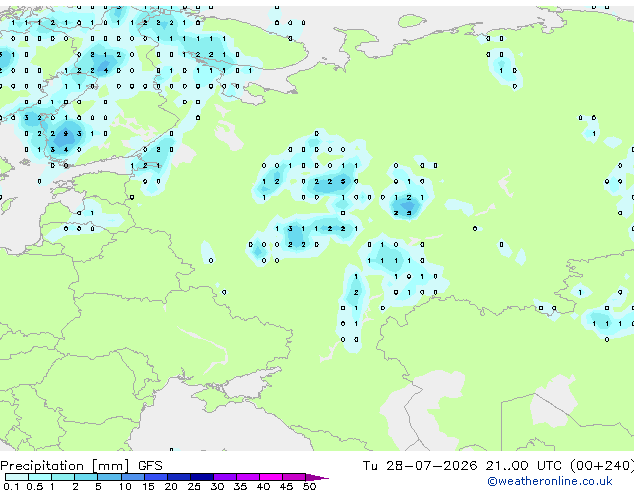
Task: Click the legend value '25'
Action: coord(194,486)
